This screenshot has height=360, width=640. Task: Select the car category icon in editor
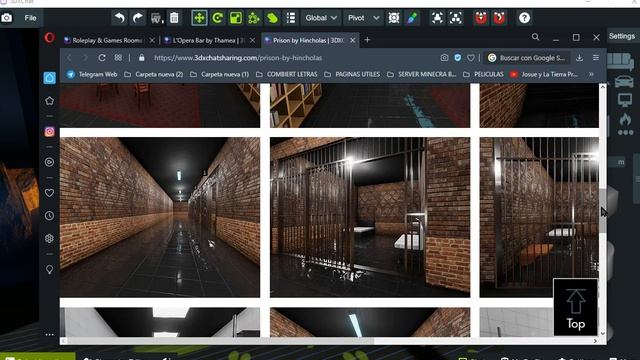[624, 82]
